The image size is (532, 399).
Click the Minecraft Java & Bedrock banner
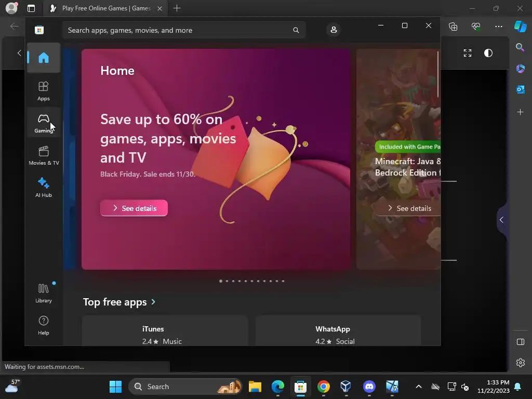point(398,159)
